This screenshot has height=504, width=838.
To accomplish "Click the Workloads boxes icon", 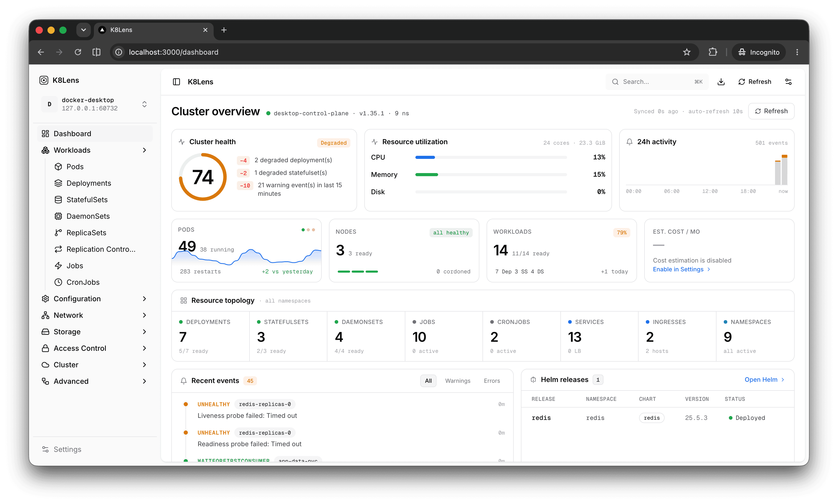I will (45, 150).
